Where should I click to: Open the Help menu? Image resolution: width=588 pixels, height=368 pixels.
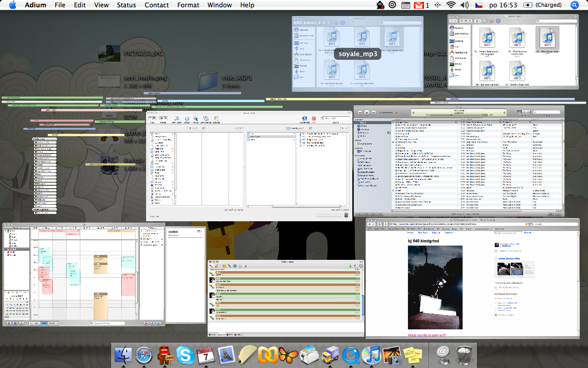click(247, 5)
